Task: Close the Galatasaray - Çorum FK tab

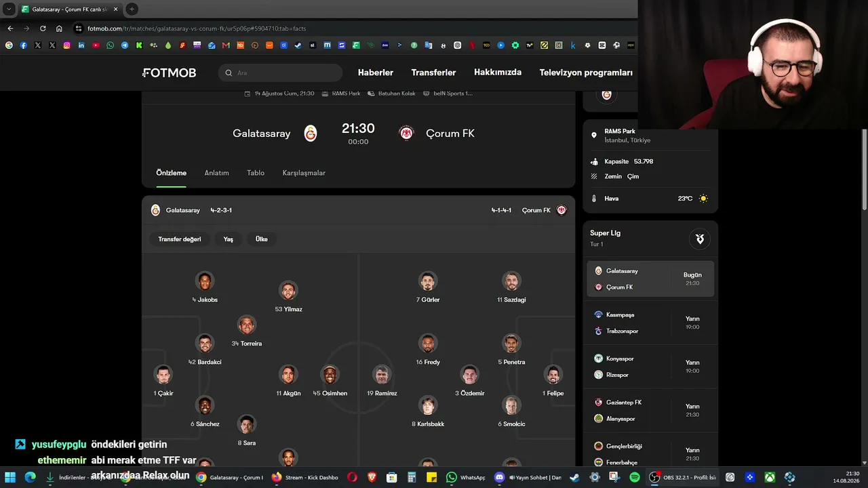Action: (115, 9)
